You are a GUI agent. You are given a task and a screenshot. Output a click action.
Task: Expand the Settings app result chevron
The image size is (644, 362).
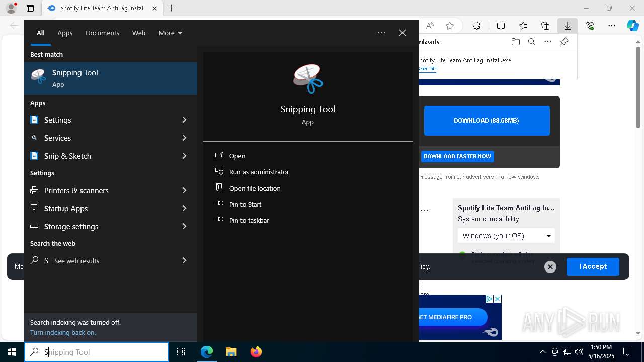pyautogui.click(x=184, y=120)
